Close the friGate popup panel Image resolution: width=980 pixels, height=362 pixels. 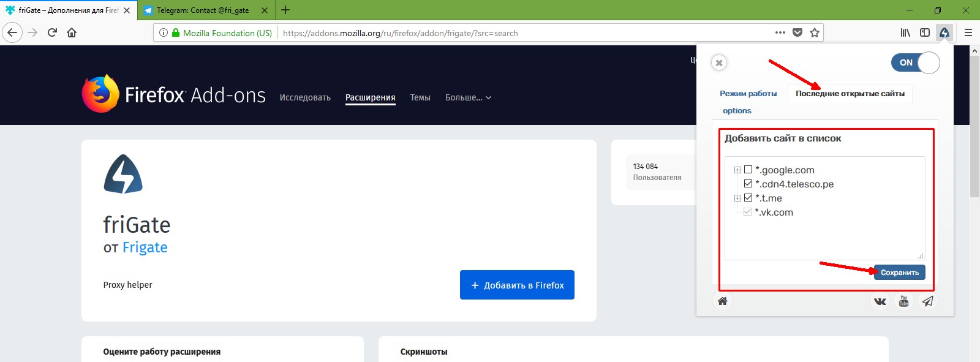(719, 62)
